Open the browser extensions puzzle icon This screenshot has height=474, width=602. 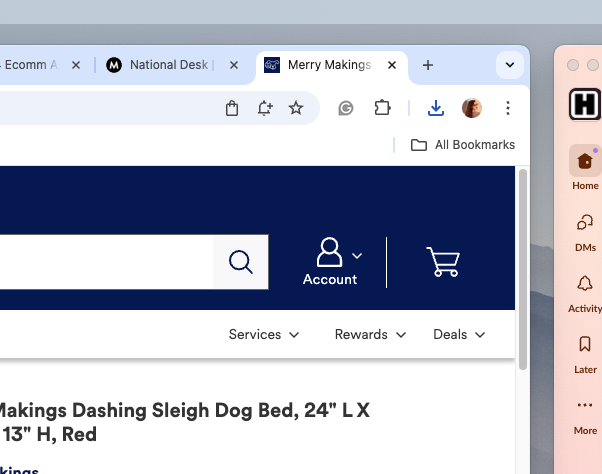click(x=382, y=108)
